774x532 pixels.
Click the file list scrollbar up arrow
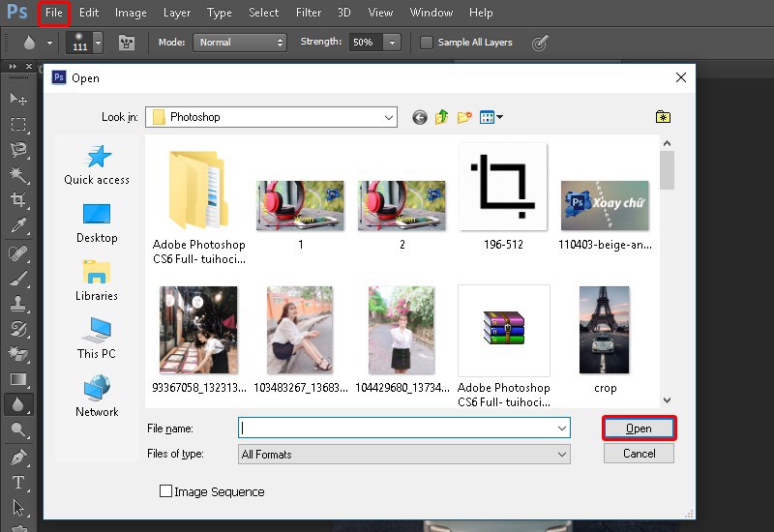[667, 143]
